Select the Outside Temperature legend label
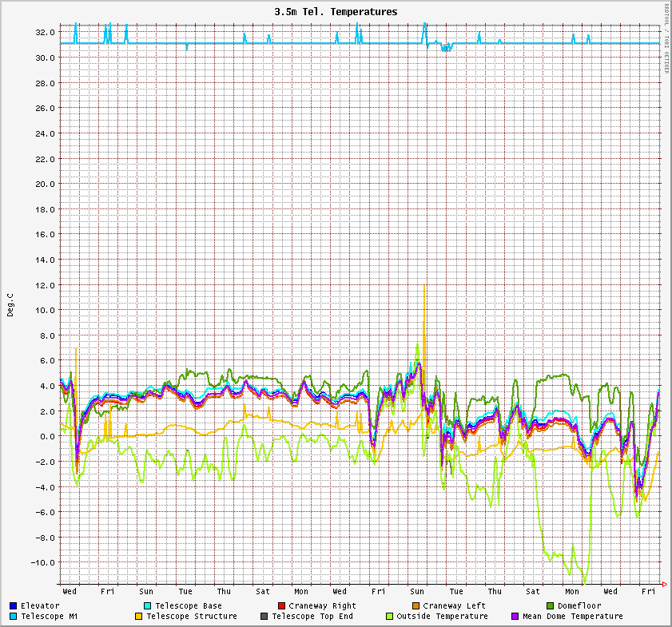 pyautogui.click(x=442, y=617)
